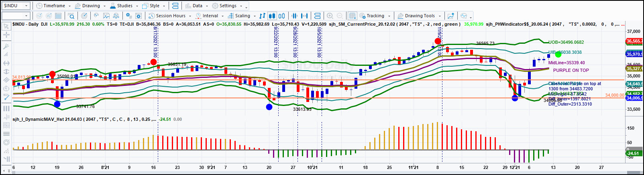Image resolution: width=644 pixels, height=175 pixels.
Task: Click the red dot marker at November peak
Action: pos(438,41)
